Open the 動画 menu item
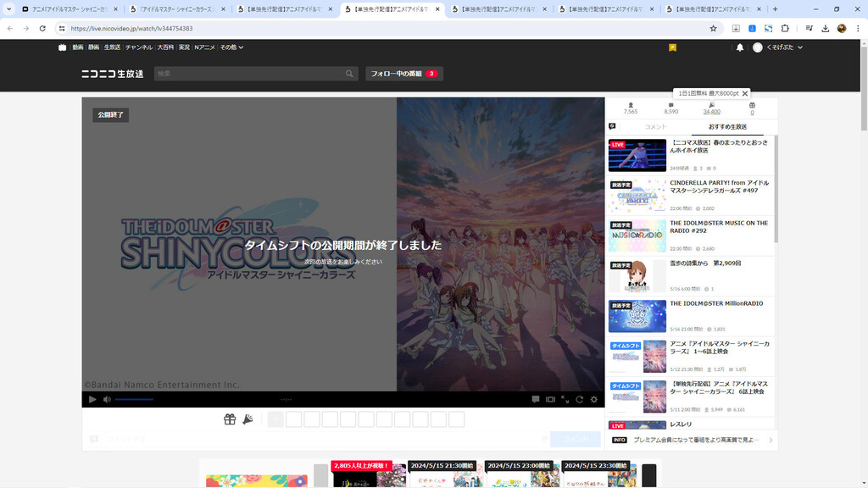The width and height of the screenshot is (868, 488). click(x=77, y=47)
